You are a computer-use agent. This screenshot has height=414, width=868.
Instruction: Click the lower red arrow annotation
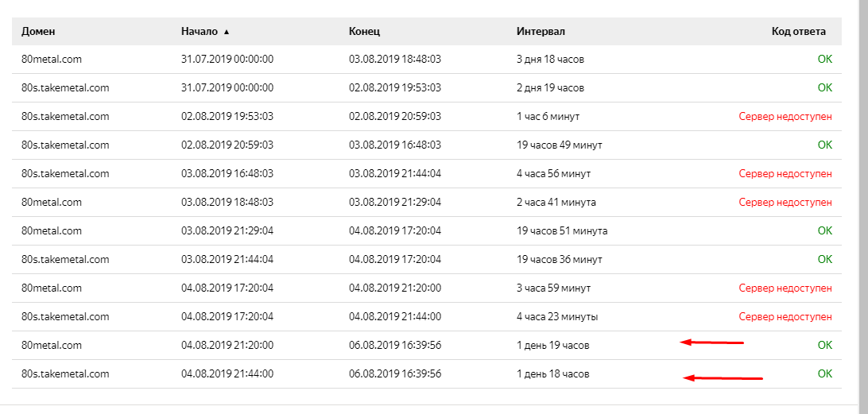tap(723, 378)
